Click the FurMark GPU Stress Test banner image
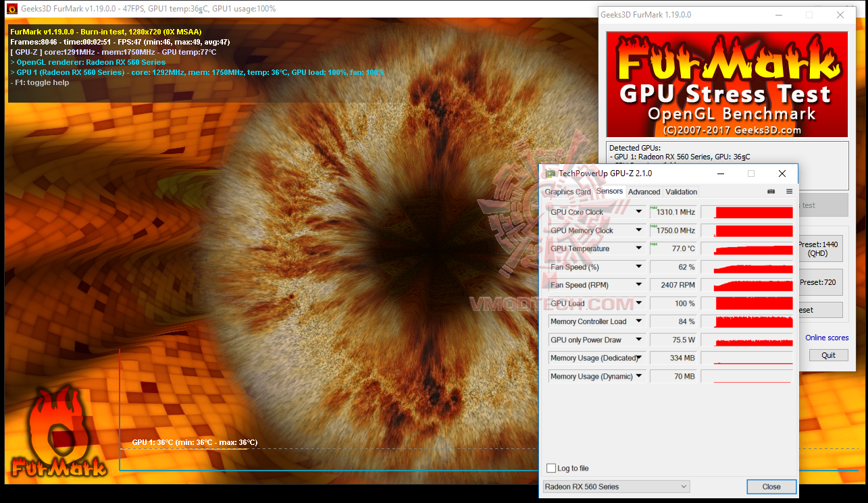This screenshot has width=868, height=503. coord(727,84)
